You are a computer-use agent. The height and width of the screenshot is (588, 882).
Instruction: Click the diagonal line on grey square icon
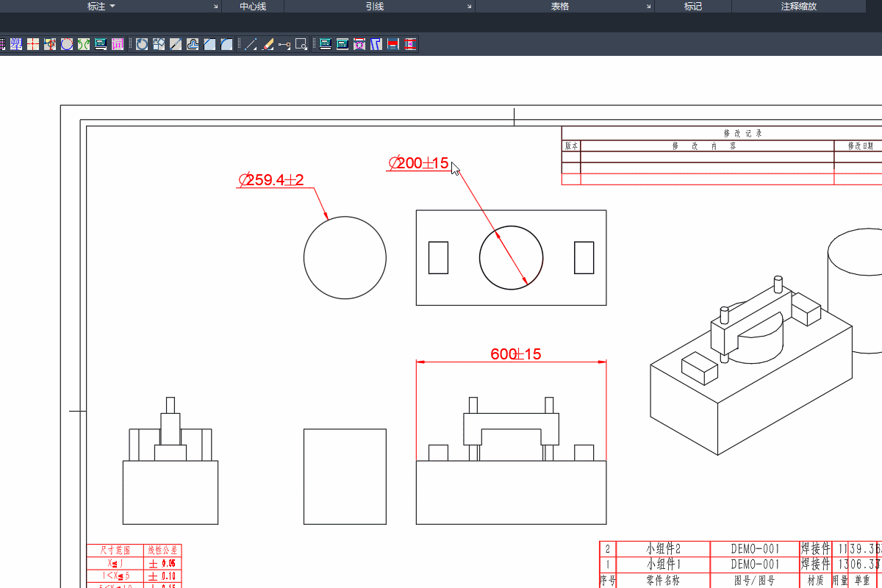(x=176, y=44)
